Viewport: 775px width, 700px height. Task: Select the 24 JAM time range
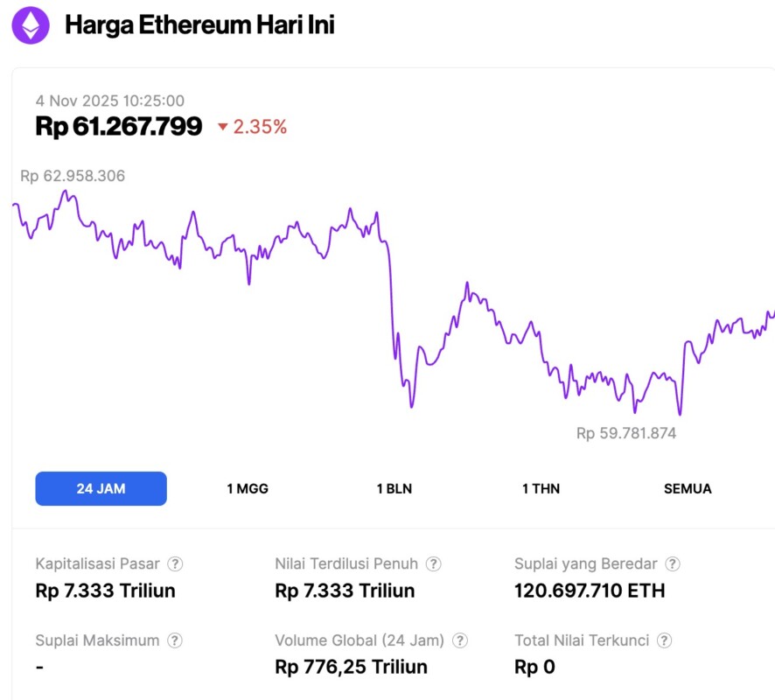click(101, 488)
